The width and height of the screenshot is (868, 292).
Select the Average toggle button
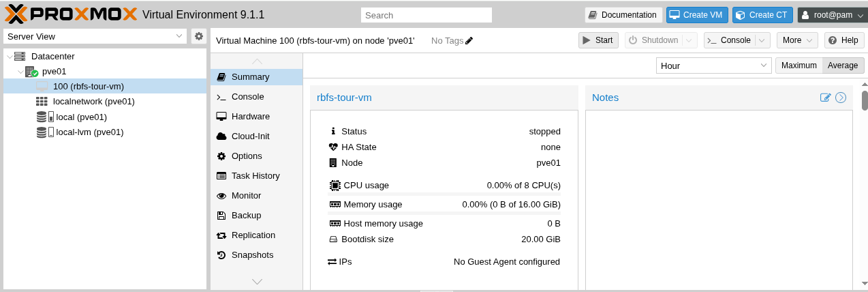[843, 65]
